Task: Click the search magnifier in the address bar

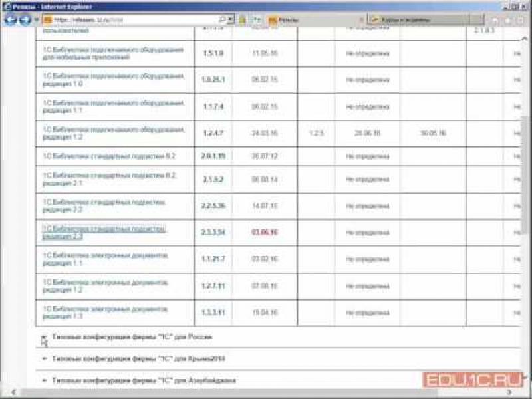Action: 221,19
